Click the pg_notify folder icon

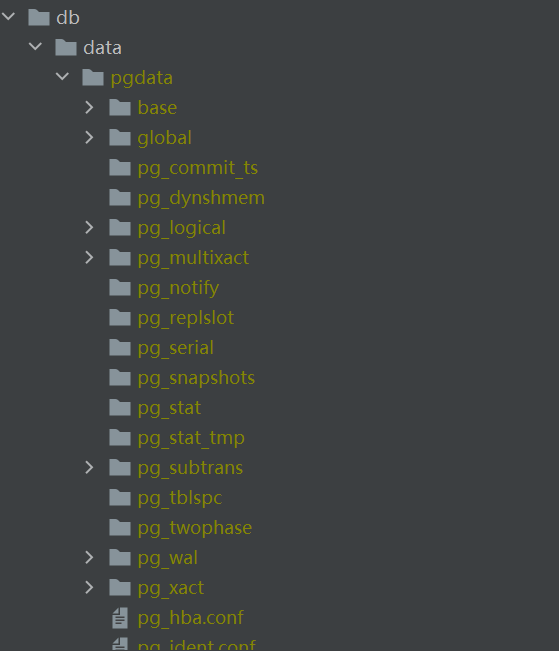click(x=120, y=288)
